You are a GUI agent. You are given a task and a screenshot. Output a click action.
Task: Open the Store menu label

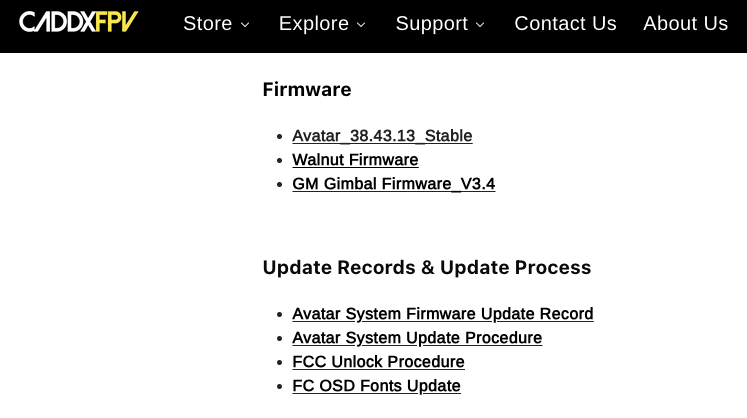pyautogui.click(x=208, y=23)
